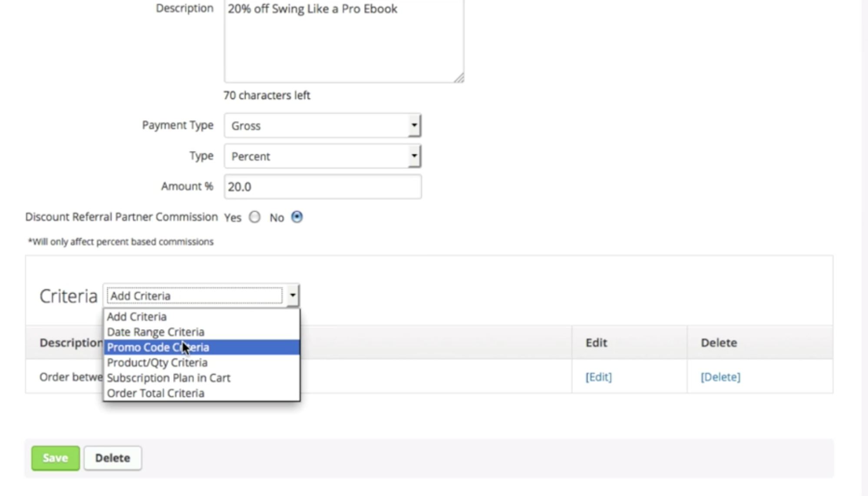Select Order Total Criteria icon option
This screenshot has height=496, width=868.
tap(155, 393)
